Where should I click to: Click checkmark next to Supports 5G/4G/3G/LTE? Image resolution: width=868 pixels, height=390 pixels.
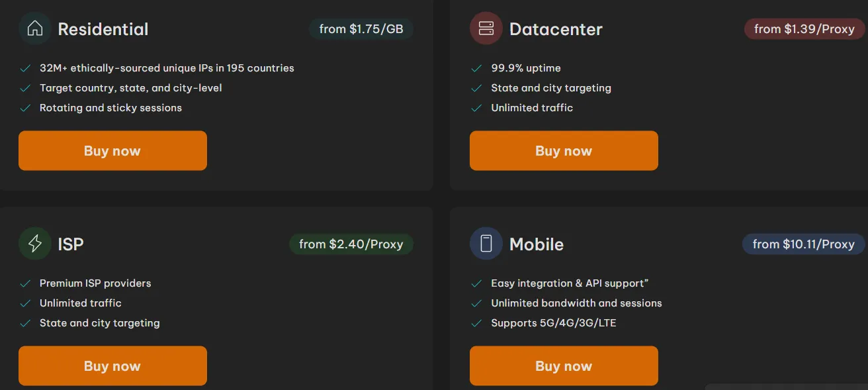(x=476, y=323)
